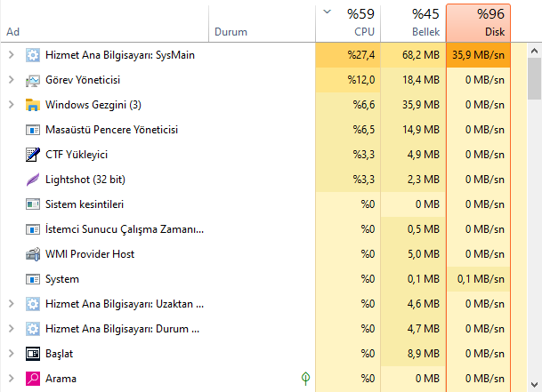Screen dimensions: 542x392
Task: Click the Başlat process icon
Action: (33, 354)
